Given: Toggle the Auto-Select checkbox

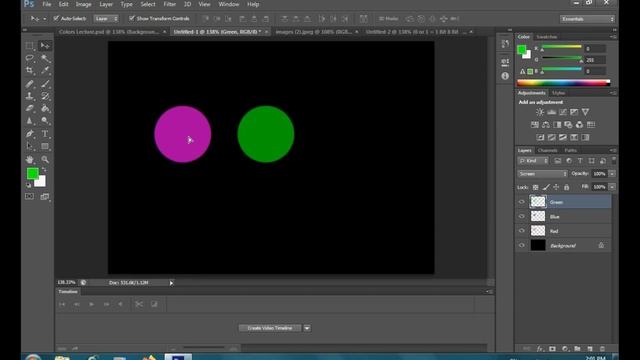Looking at the screenshot, I should [x=56, y=18].
